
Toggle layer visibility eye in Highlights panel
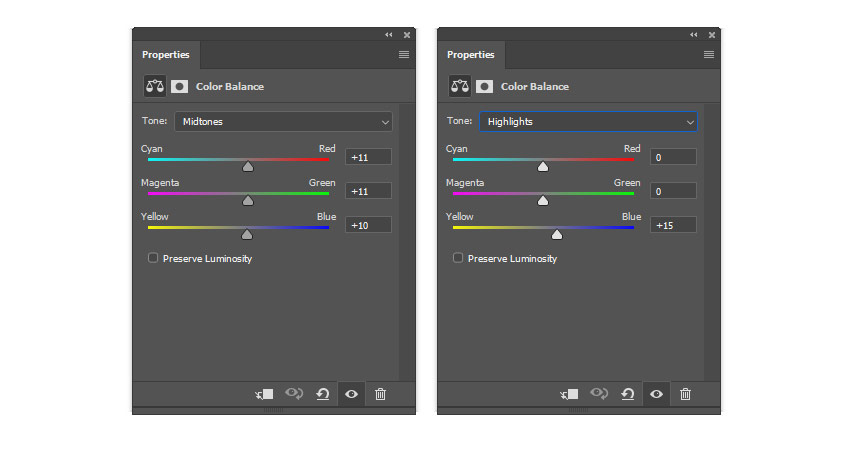pyautogui.click(x=656, y=394)
